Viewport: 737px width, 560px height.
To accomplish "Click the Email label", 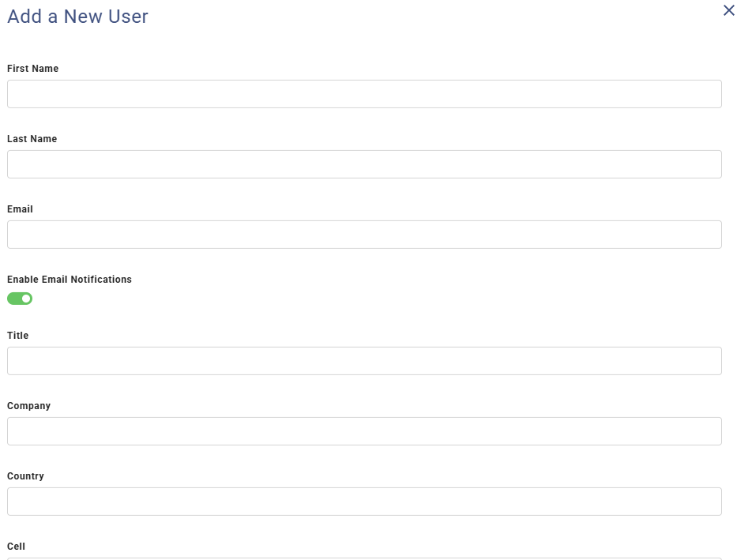I will click(x=20, y=209).
